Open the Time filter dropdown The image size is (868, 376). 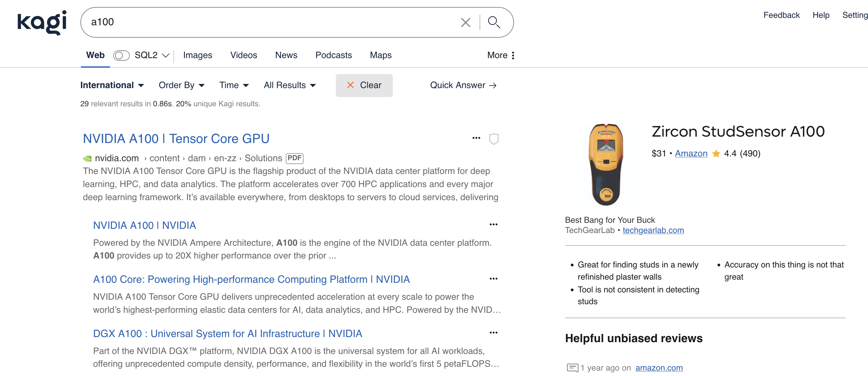pyautogui.click(x=234, y=85)
